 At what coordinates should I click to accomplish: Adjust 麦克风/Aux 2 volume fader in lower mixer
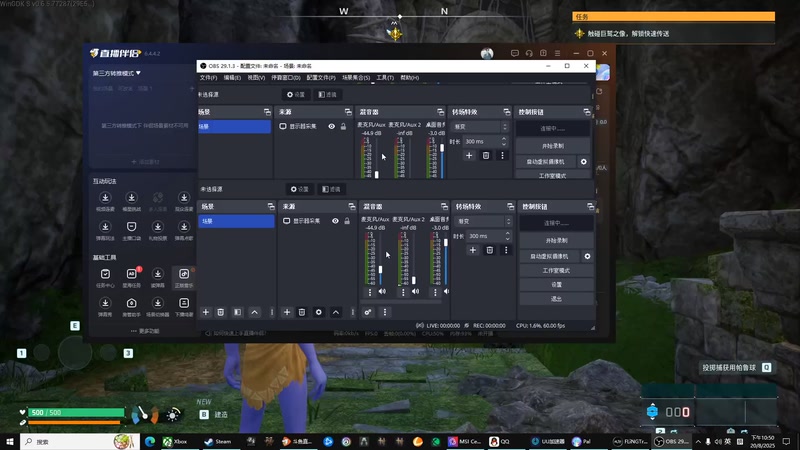[414, 280]
